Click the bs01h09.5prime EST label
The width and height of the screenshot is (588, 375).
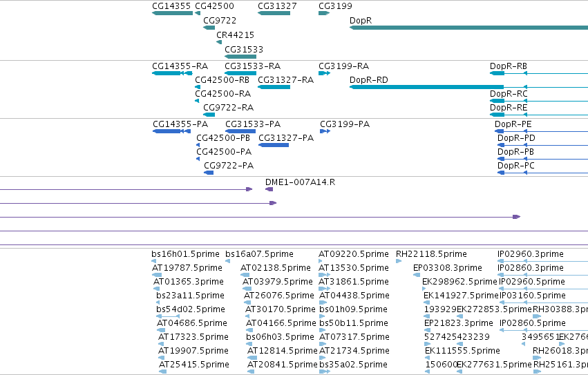pos(353,310)
